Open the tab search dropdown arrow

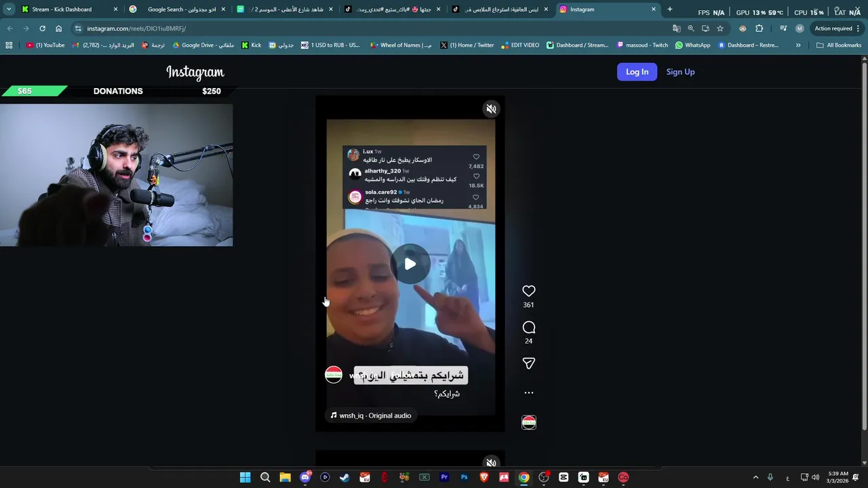tap(8, 9)
